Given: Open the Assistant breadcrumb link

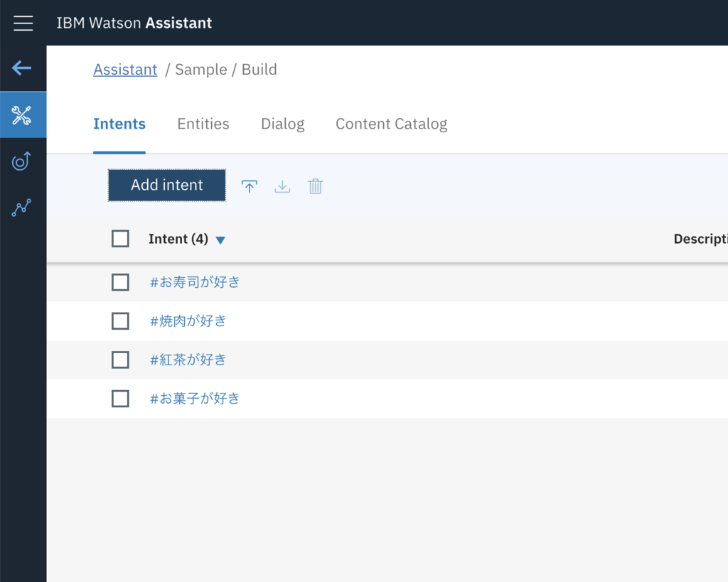Looking at the screenshot, I should (125, 70).
